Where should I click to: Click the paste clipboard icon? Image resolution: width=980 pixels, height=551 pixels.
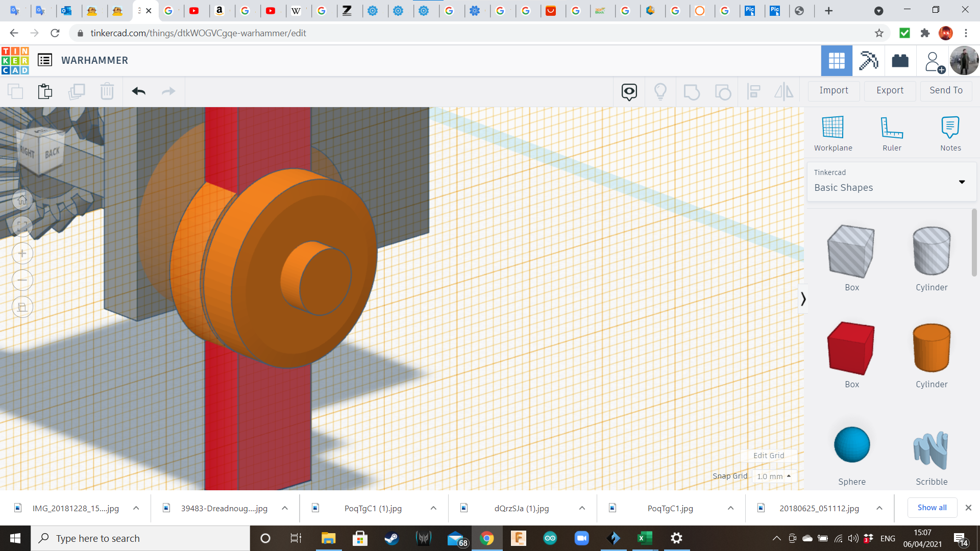tap(45, 91)
